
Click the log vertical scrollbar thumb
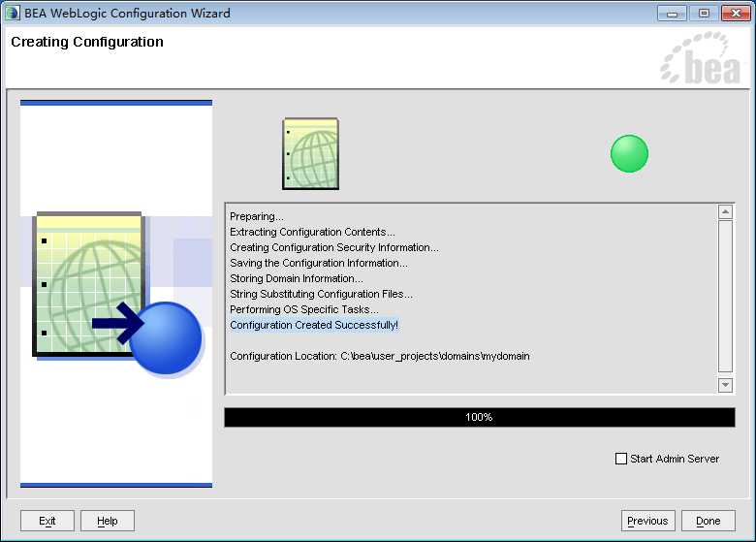[x=725, y=296]
